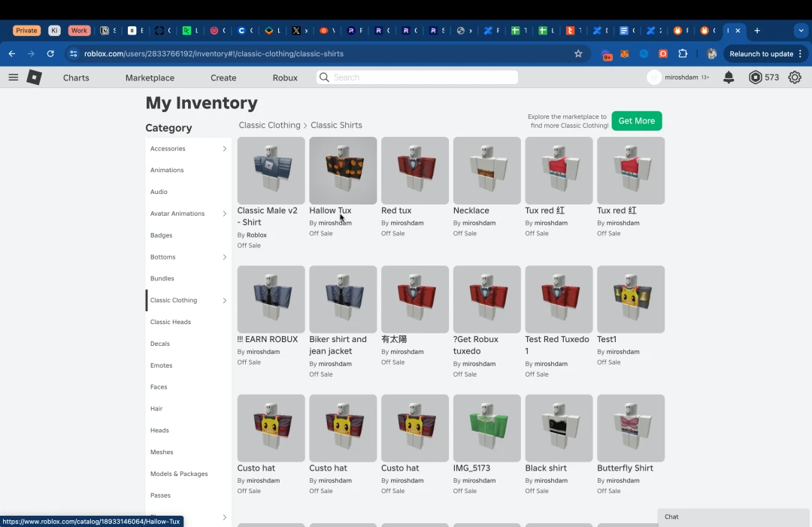Screen dimensions: 812x527
Task: Open the Private tab group
Action: point(26,31)
